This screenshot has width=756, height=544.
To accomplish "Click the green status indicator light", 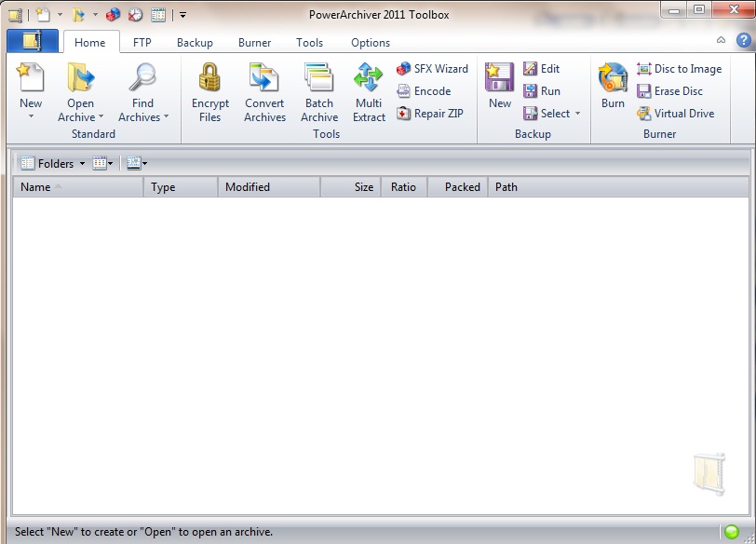I will pyautogui.click(x=732, y=532).
